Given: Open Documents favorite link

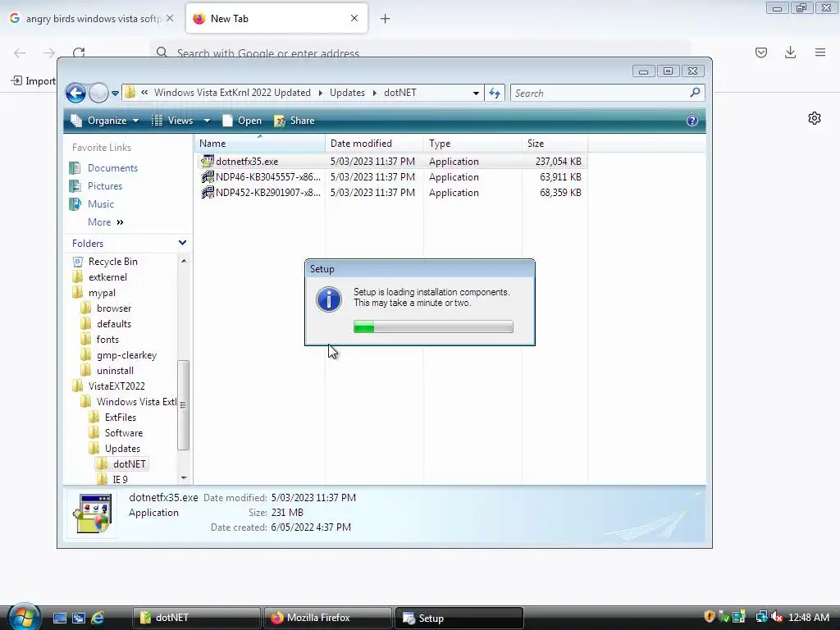Looking at the screenshot, I should pos(112,168).
